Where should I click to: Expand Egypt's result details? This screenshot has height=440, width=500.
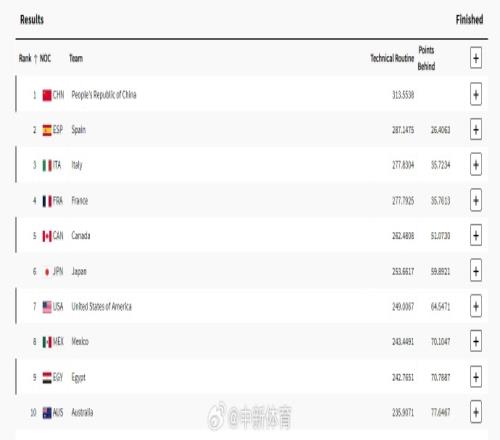[476, 377]
